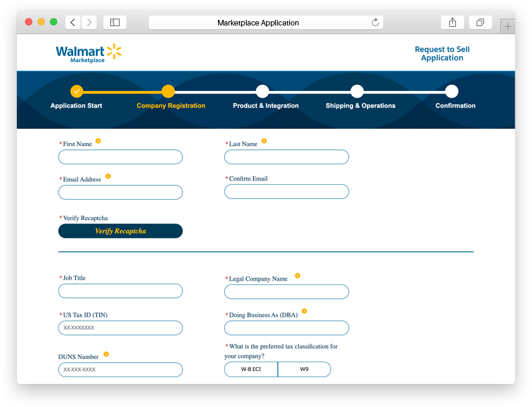The image size is (532, 407).
Task: Click the Verify Recaptcha button
Action: (120, 231)
